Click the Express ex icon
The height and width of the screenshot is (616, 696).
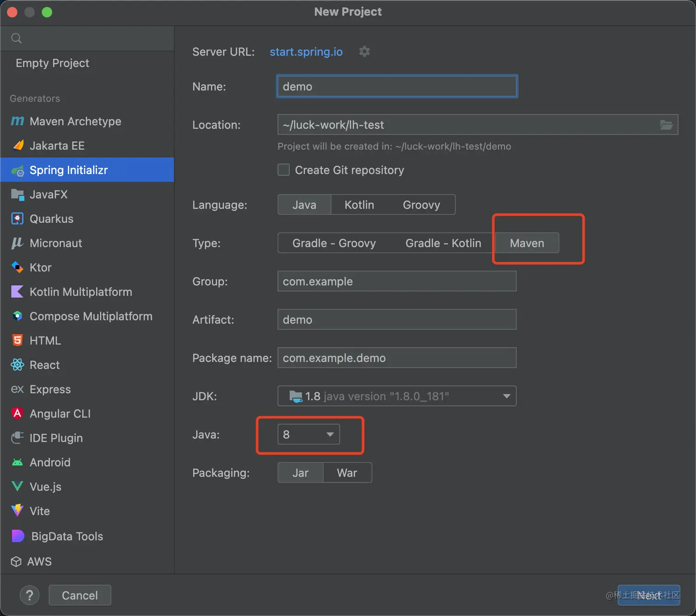(17, 389)
